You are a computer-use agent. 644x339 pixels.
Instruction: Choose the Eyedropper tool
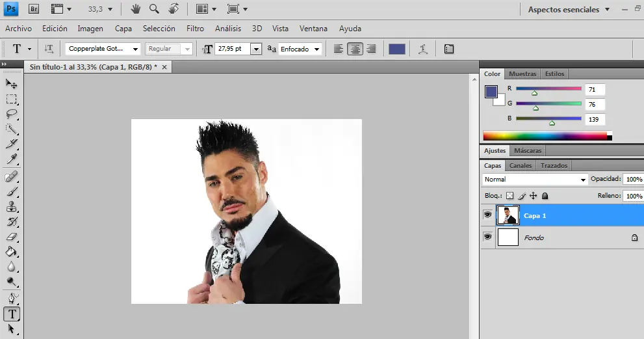[12, 159]
